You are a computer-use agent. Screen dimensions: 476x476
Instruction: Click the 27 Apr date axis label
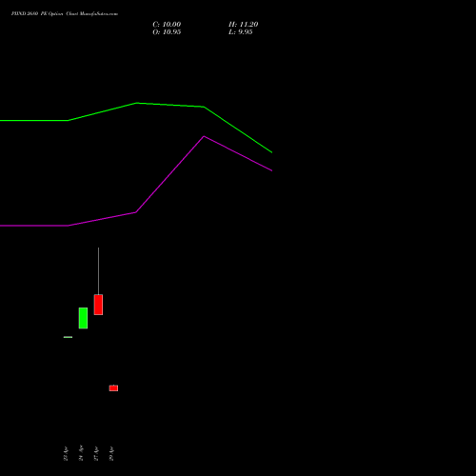coord(96,453)
